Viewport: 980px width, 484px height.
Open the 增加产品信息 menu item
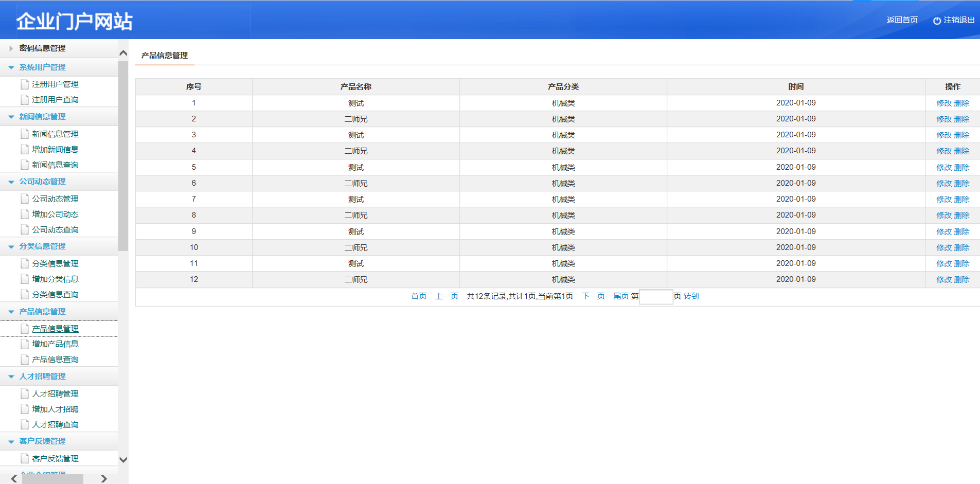coord(55,344)
